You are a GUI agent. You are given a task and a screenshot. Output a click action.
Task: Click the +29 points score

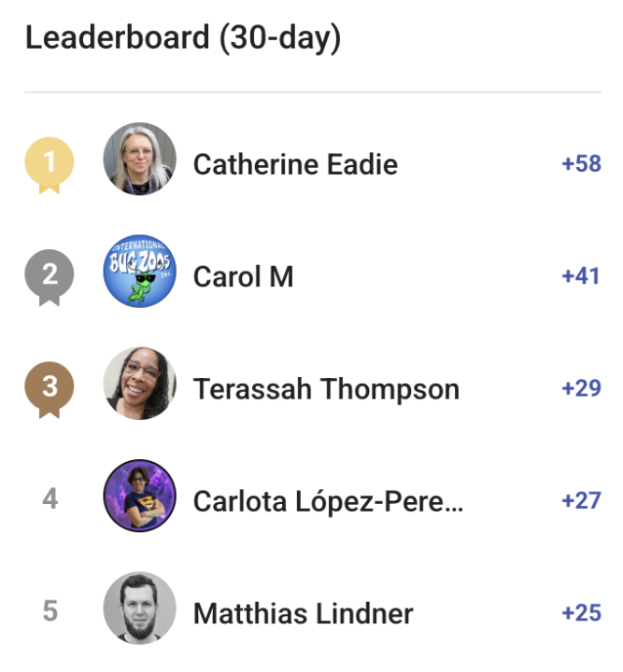click(x=581, y=388)
